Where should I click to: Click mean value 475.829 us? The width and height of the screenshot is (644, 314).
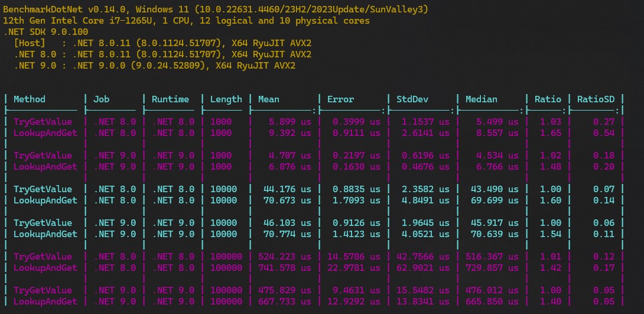click(285, 290)
